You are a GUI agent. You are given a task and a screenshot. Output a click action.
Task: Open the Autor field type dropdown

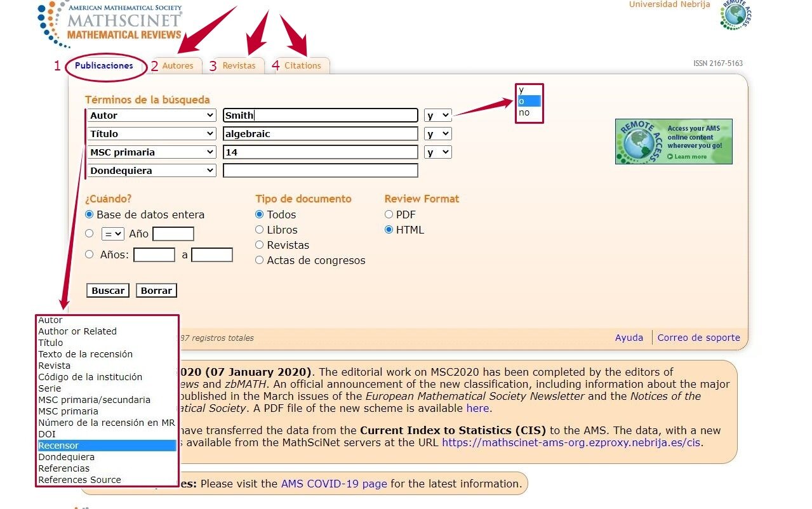pos(152,116)
